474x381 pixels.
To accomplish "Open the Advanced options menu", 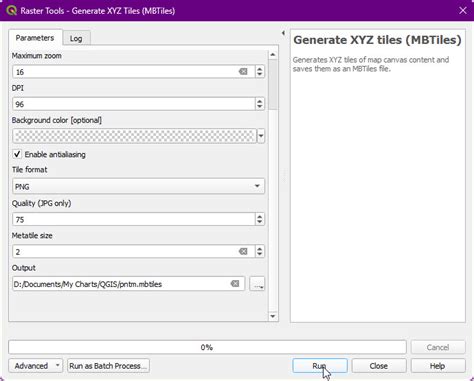I will click(x=36, y=366).
